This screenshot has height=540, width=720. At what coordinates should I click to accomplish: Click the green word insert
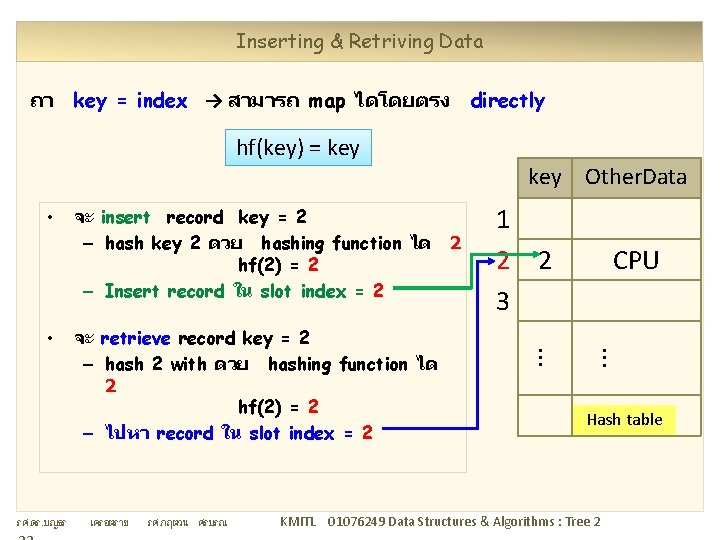coord(125,217)
